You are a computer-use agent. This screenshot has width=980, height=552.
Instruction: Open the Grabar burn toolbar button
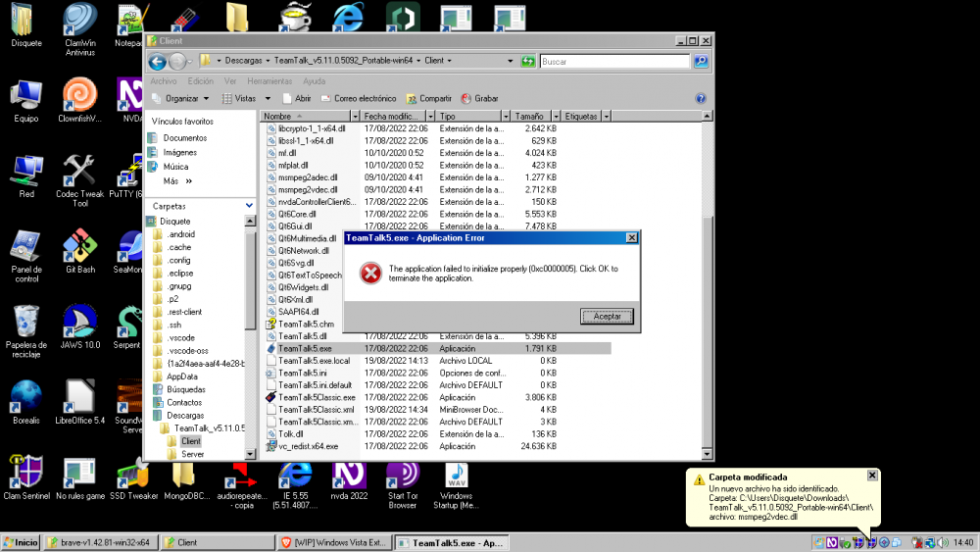coord(479,98)
